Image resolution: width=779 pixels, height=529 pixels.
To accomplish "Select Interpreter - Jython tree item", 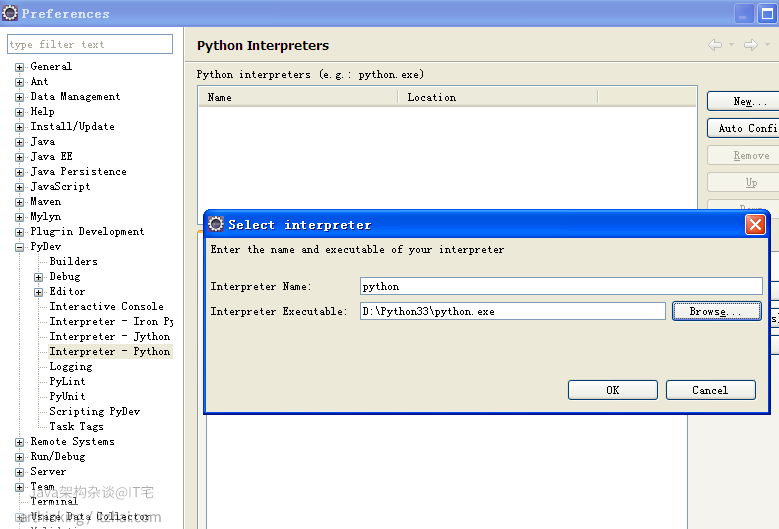I will tap(109, 337).
